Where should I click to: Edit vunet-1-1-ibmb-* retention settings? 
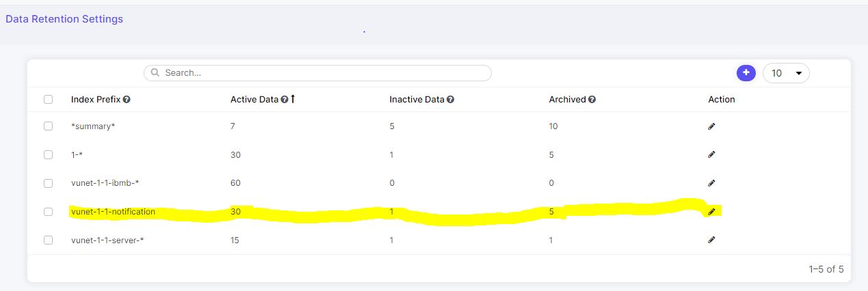(x=711, y=183)
